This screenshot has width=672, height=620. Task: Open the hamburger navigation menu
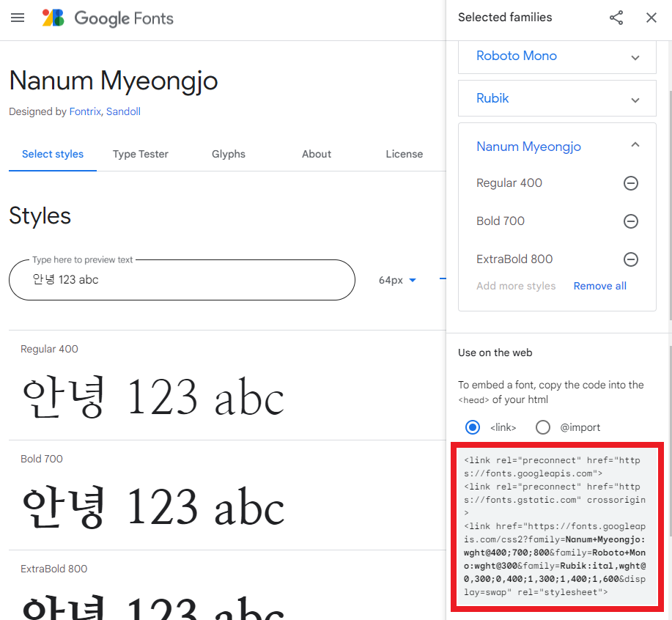[18, 18]
